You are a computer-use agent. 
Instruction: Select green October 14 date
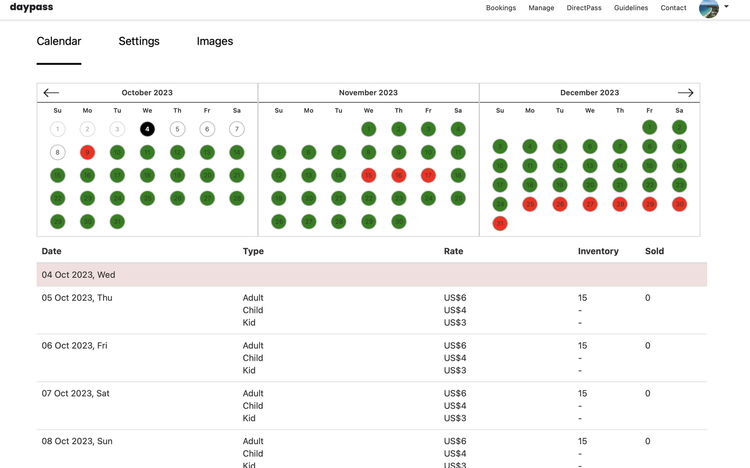[x=237, y=152]
